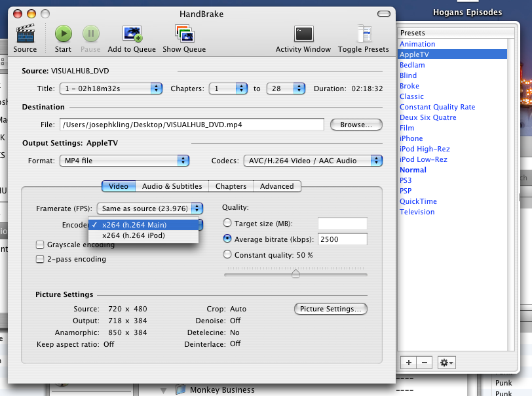Select the Classic preset
532x396 pixels.
tap(453, 96)
